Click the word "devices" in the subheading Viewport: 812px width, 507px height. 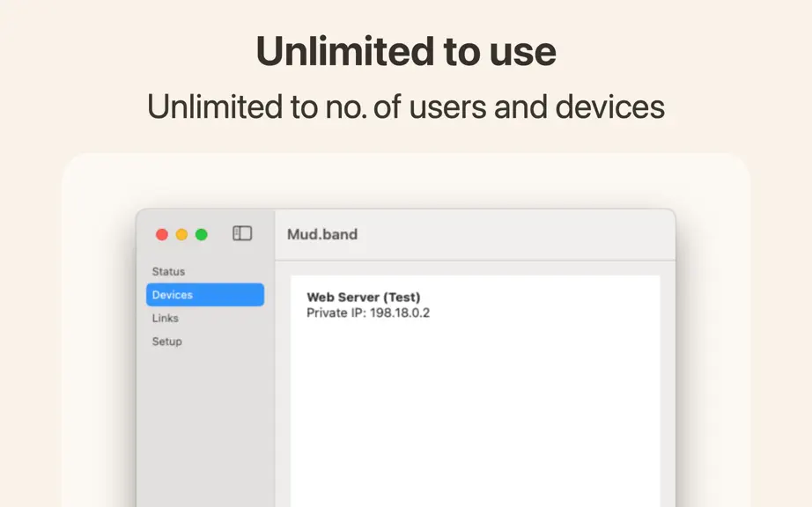tap(610, 107)
